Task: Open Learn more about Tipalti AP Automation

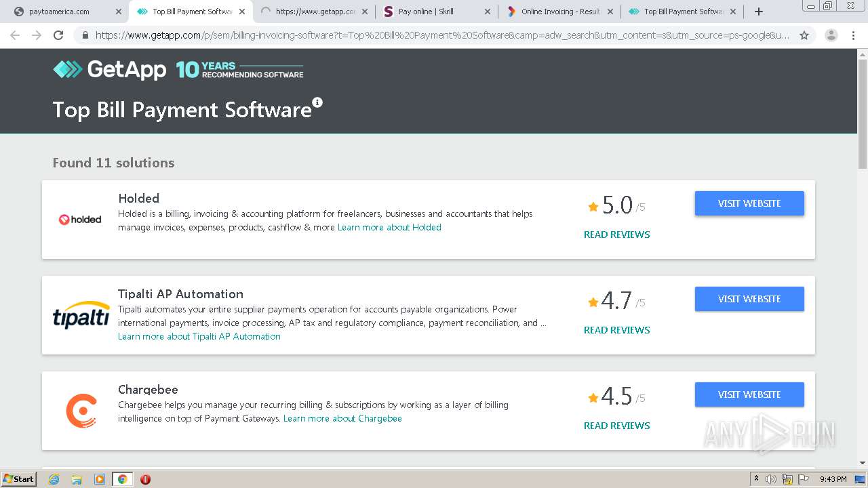Action: pos(199,336)
